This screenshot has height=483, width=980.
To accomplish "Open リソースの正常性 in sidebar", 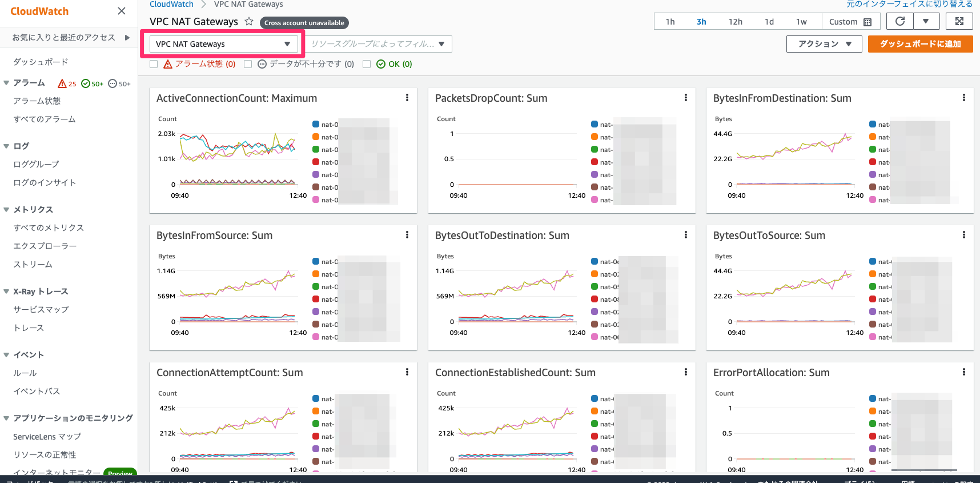I will click(45, 454).
